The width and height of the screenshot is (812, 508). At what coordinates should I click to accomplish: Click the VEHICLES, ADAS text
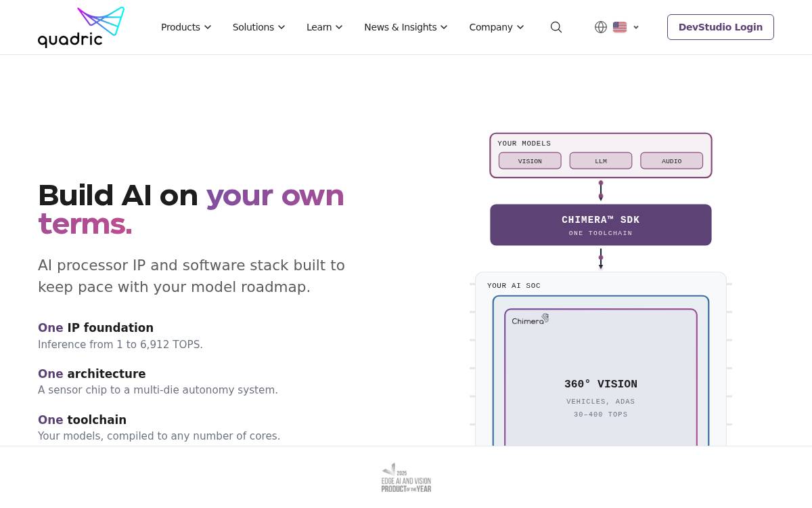(x=601, y=402)
